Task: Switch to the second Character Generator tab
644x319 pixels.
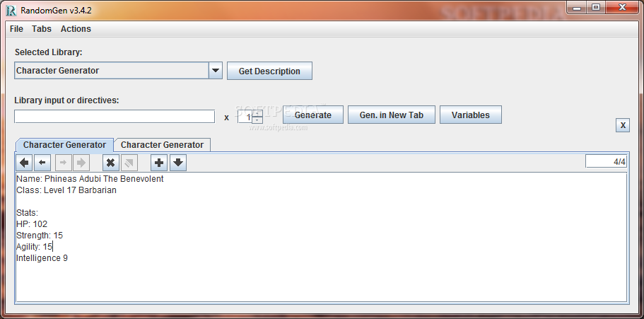Action: (x=162, y=145)
